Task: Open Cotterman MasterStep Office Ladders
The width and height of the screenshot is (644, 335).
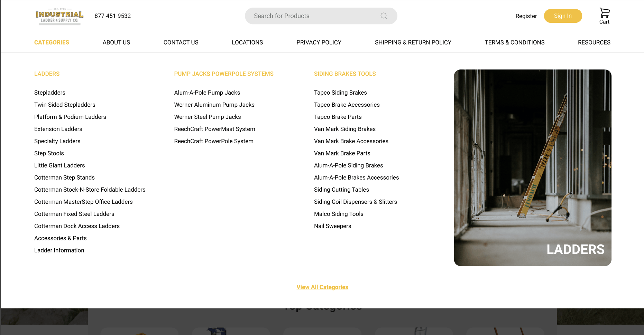Action: tap(83, 202)
